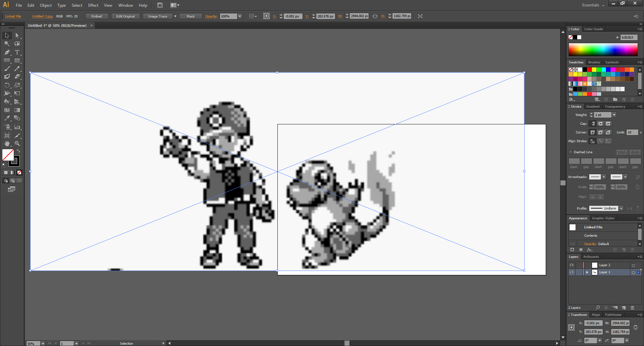
Task: Select the Gradient tool
Action: [x=17, y=110]
